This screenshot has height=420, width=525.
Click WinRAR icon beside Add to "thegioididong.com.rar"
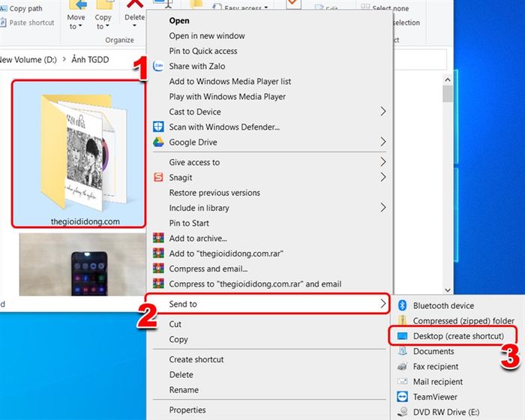pyautogui.click(x=158, y=253)
